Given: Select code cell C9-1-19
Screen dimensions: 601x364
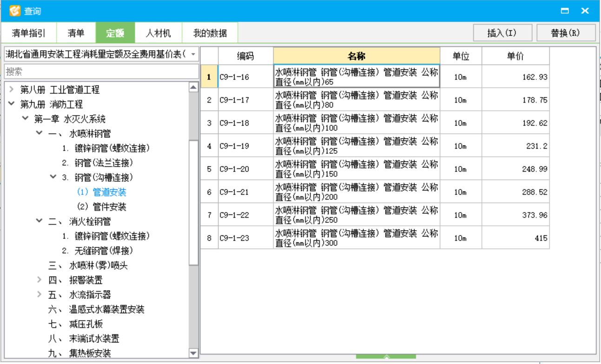Looking at the screenshot, I should tap(246, 146).
